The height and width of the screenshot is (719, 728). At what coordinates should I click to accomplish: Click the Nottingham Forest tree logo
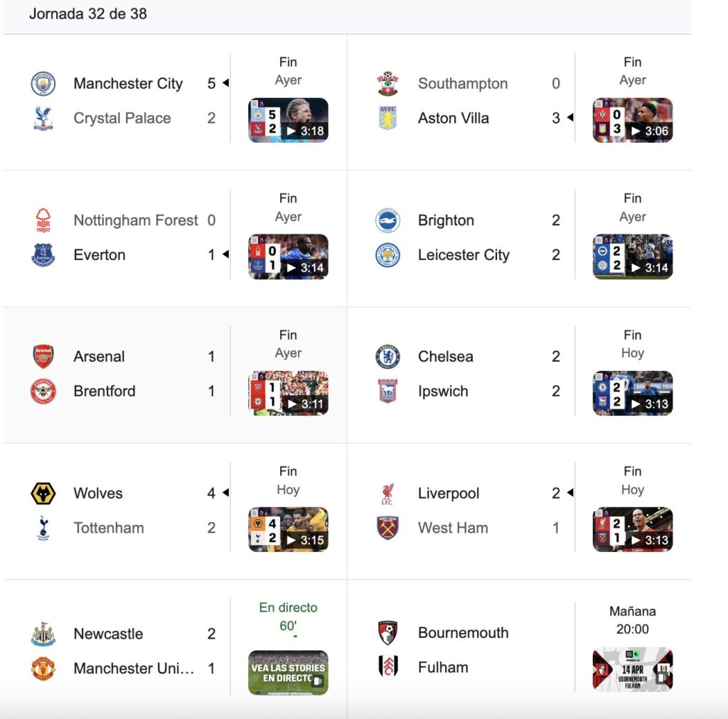[43, 220]
